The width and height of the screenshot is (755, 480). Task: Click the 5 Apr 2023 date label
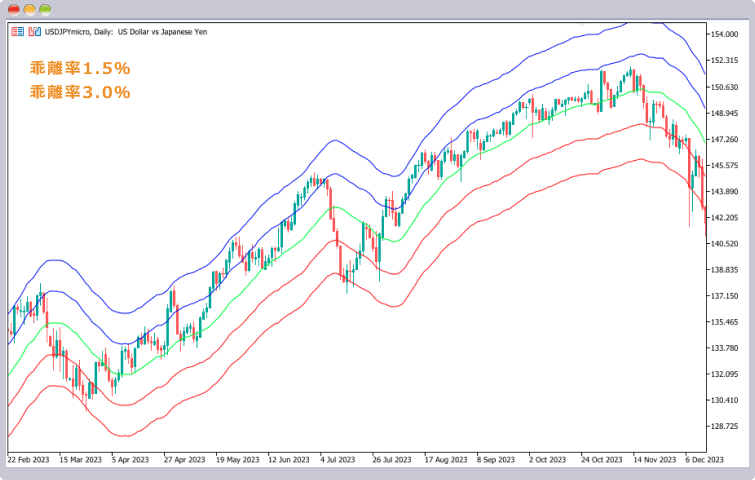(x=130, y=460)
